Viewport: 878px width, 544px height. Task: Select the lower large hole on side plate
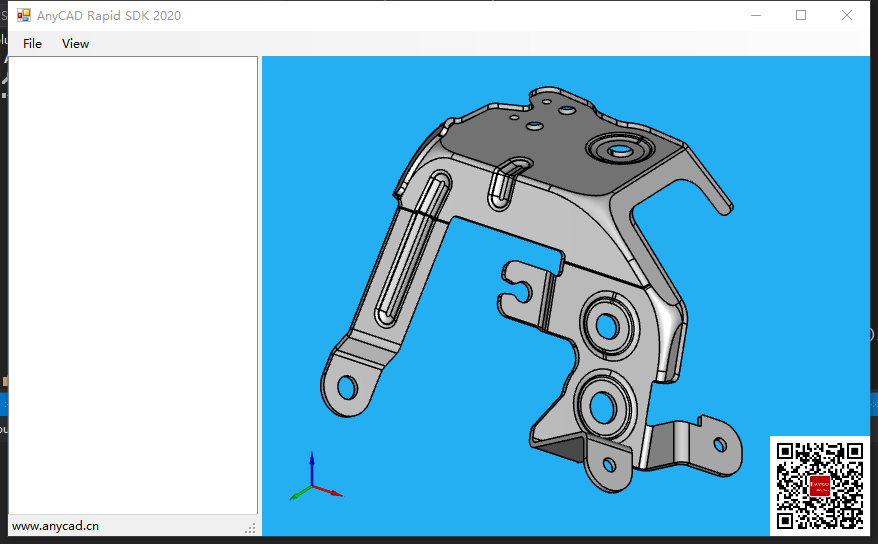coord(602,405)
